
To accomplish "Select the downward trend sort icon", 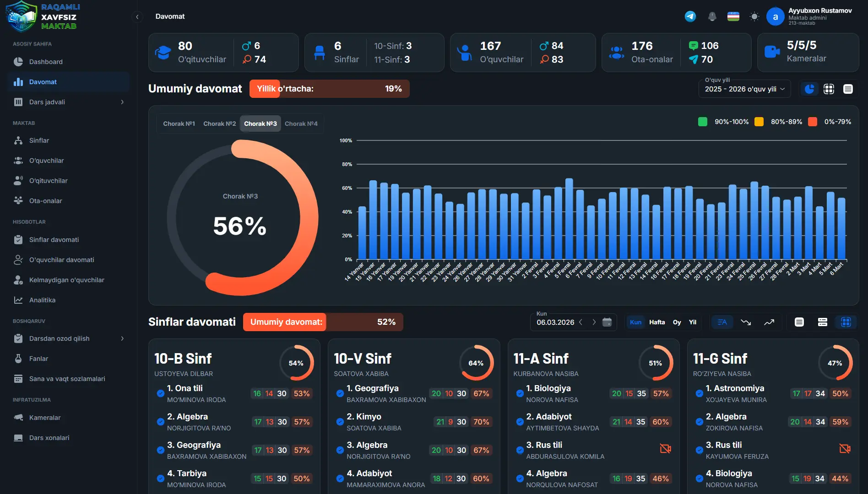I will pos(746,322).
